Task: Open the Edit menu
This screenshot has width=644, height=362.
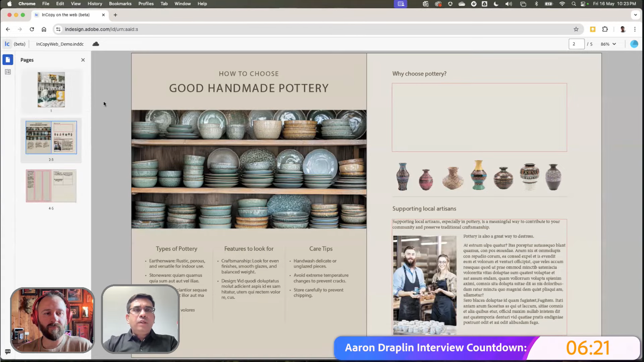Action: coord(60,4)
